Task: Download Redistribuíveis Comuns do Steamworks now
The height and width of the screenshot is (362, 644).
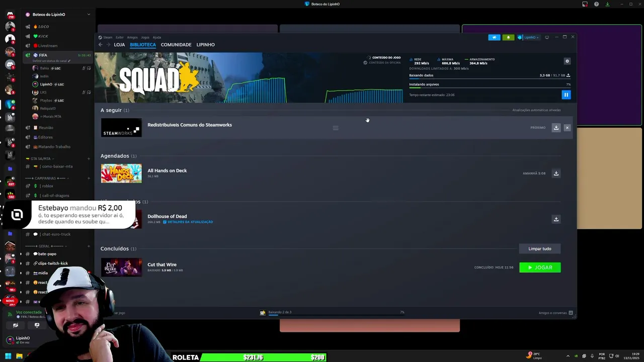Action: [556, 128]
